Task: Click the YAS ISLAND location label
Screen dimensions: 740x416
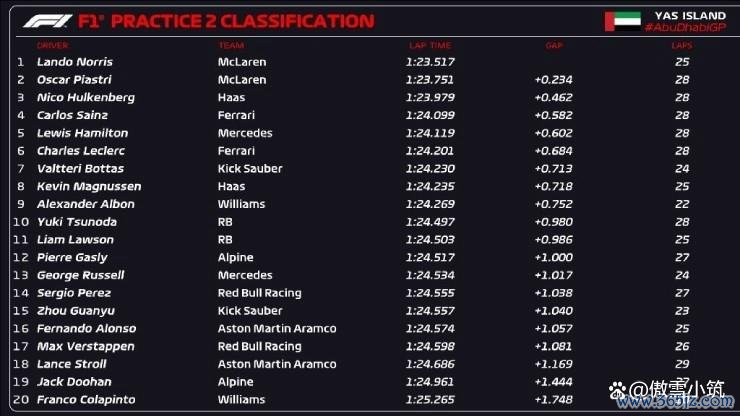Action: pyautogui.click(x=690, y=16)
